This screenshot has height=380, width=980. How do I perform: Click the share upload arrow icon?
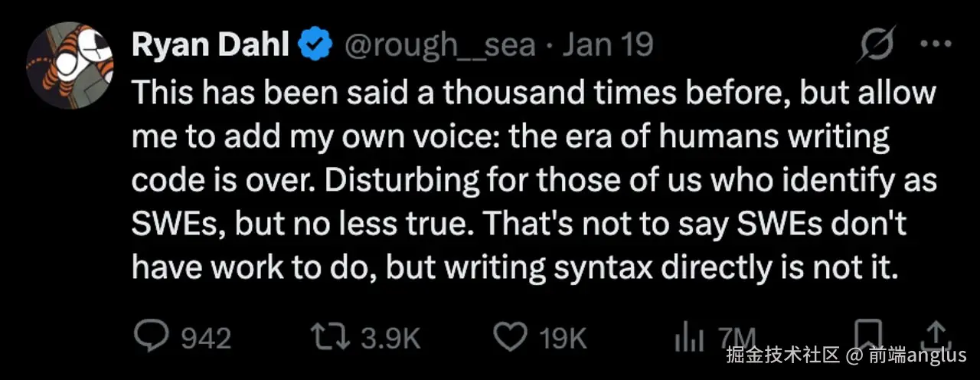pos(935,334)
